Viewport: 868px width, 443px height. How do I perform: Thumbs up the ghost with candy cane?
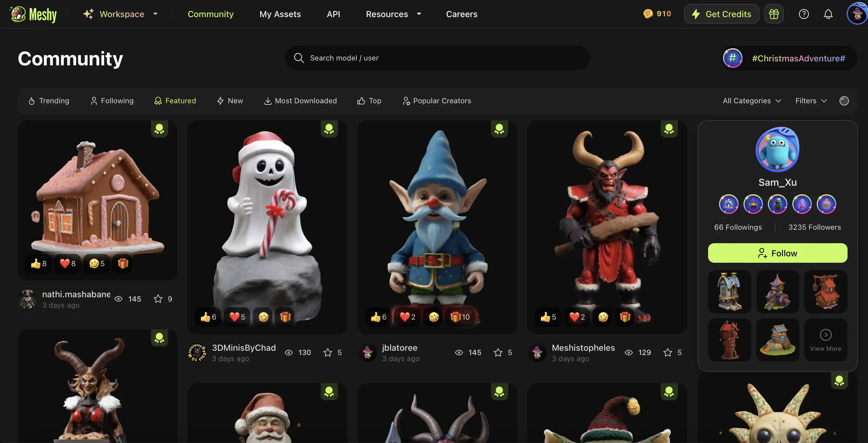(x=208, y=317)
